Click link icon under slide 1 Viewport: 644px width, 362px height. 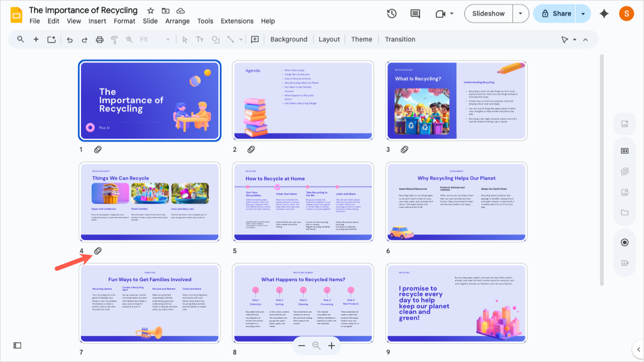pyautogui.click(x=98, y=150)
